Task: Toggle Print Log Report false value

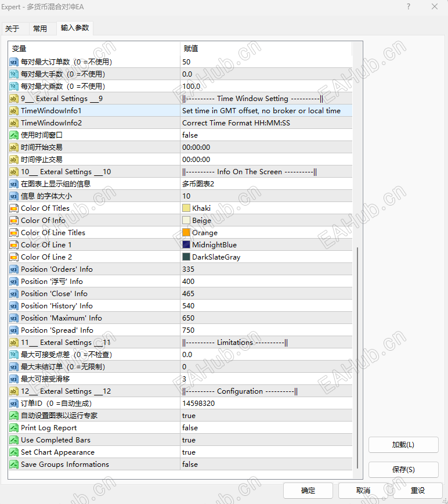Action: (x=266, y=428)
